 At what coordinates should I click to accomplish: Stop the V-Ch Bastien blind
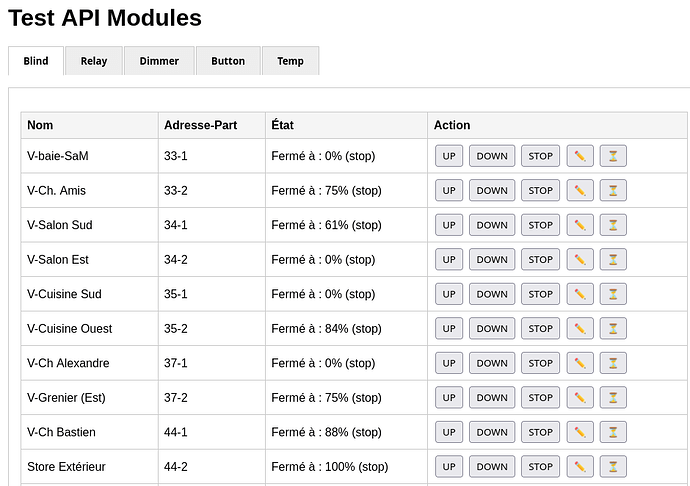540,432
